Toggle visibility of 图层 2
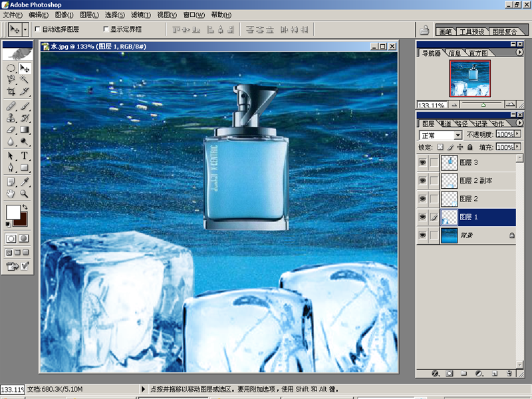Screen dimensions: 532x399 pos(422,199)
